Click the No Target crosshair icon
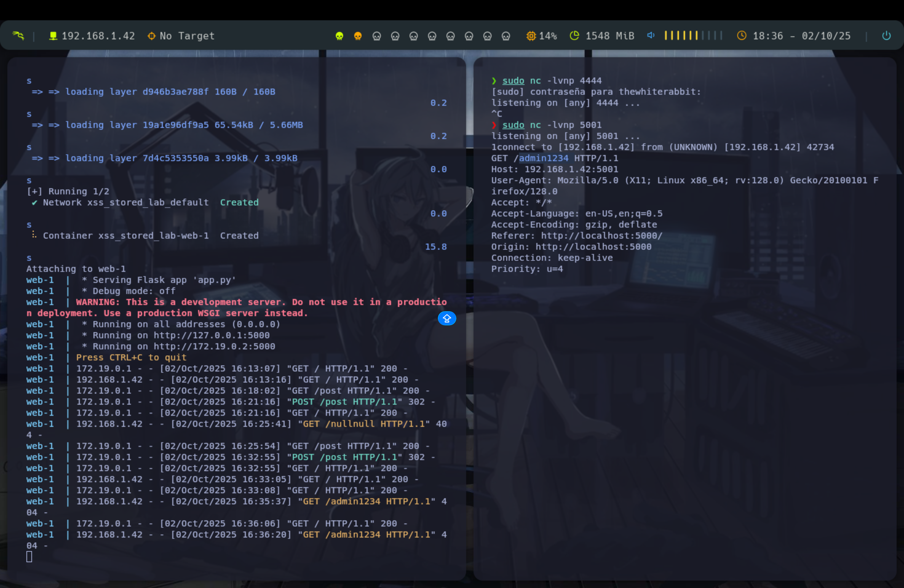Screen dimensions: 904x588 click(152, 36)
